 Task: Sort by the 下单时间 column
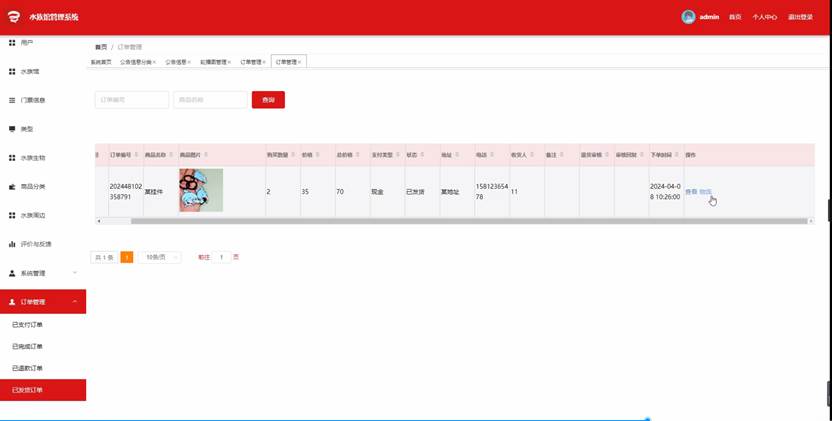[x=677, y=155]
